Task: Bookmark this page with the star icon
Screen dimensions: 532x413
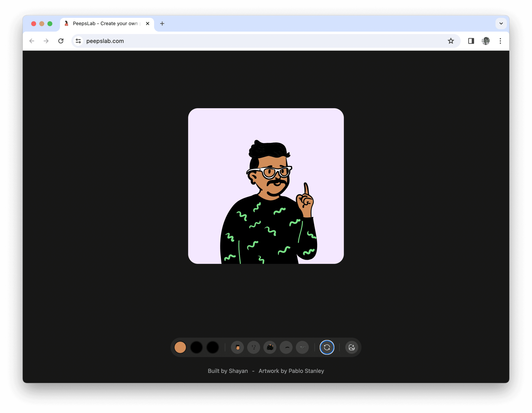Action: [x=451, y=41]
